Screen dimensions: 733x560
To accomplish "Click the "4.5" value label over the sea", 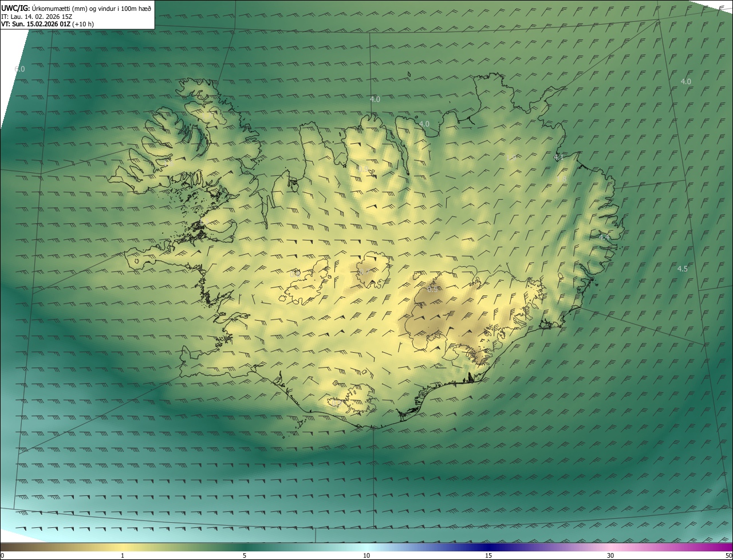I will tap(683, 269).
